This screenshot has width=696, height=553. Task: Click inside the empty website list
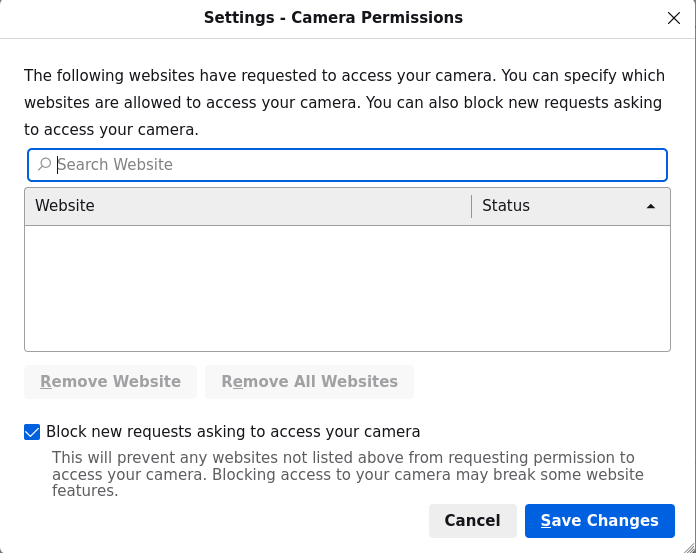pyautogui.click(x=347, y=288)
